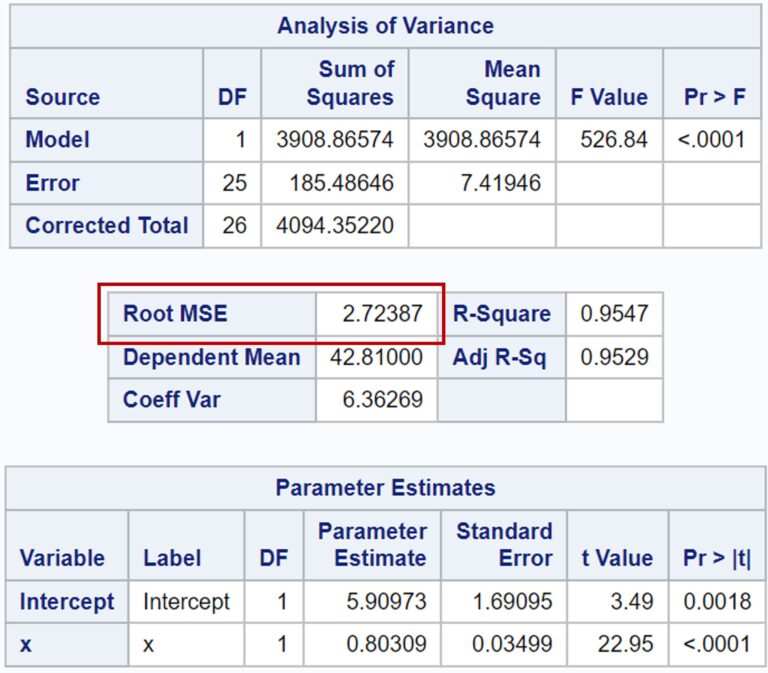768x673 pixels.
Task: Click the Corrected Total row header
Action: [x=106, y=226]
